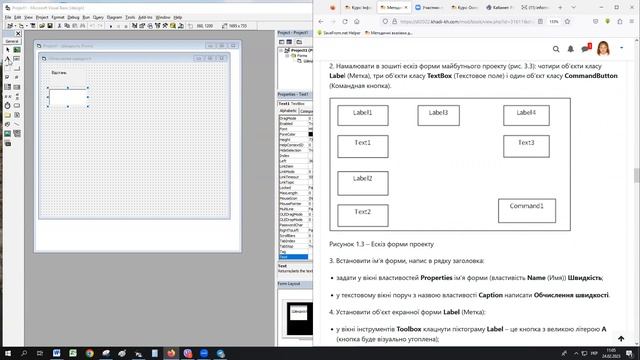Select the Frame control in the toolbox
The height and width of the screenshot is (360, 640).
click(x=7, y=68)
